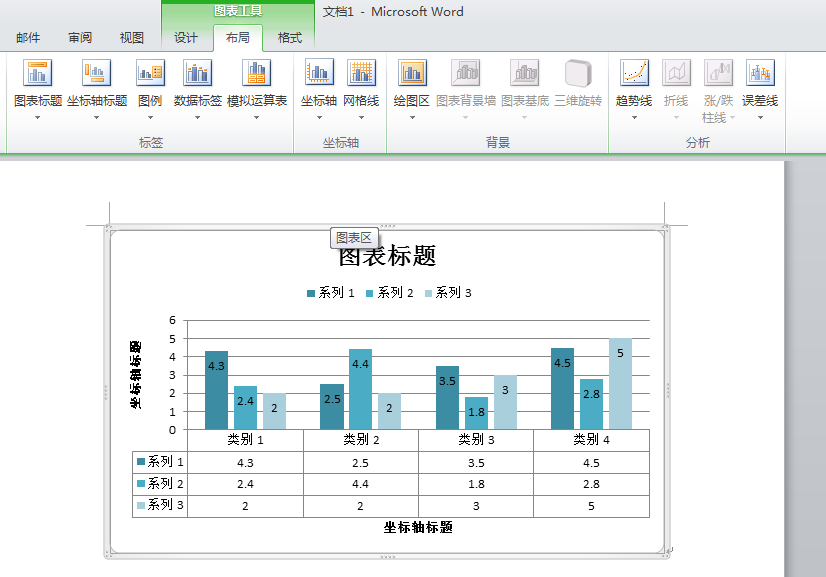
Task: Select the 布局 chart tools tab
Action: [x=238, y=37]
